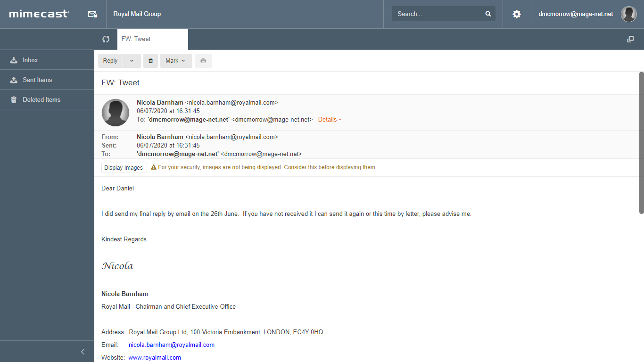Expand the Reply options dropdown arrow
This screenshot has width=644, height=362.
click(132, 61)
